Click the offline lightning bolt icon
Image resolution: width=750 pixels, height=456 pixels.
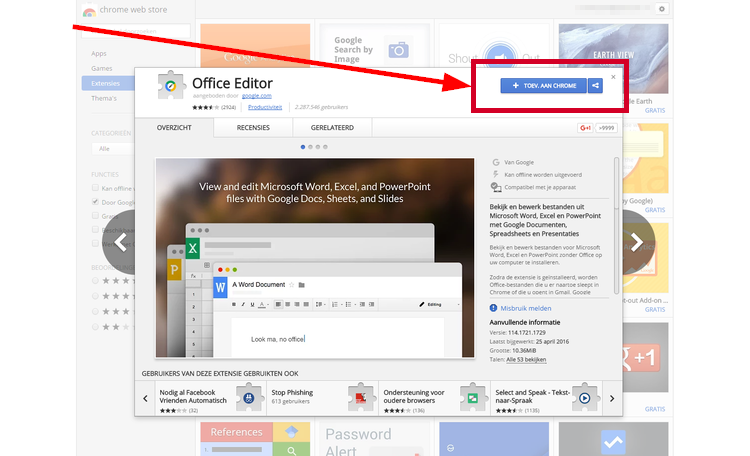point(496,175)
